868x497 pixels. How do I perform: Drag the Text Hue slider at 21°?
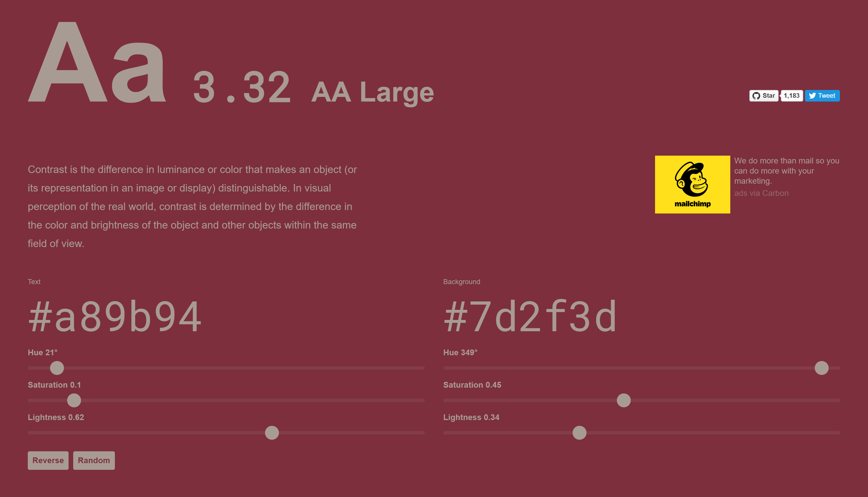[x=57, y=368]
